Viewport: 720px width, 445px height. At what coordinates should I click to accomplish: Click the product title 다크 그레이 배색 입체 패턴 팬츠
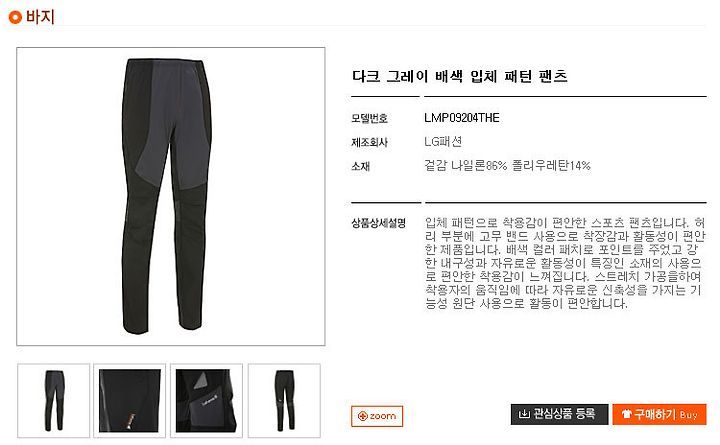[460, 76]
